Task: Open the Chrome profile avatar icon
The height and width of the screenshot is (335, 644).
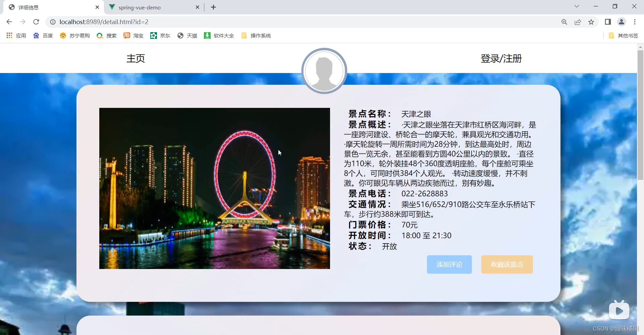Action: click(x=622, y=22)
